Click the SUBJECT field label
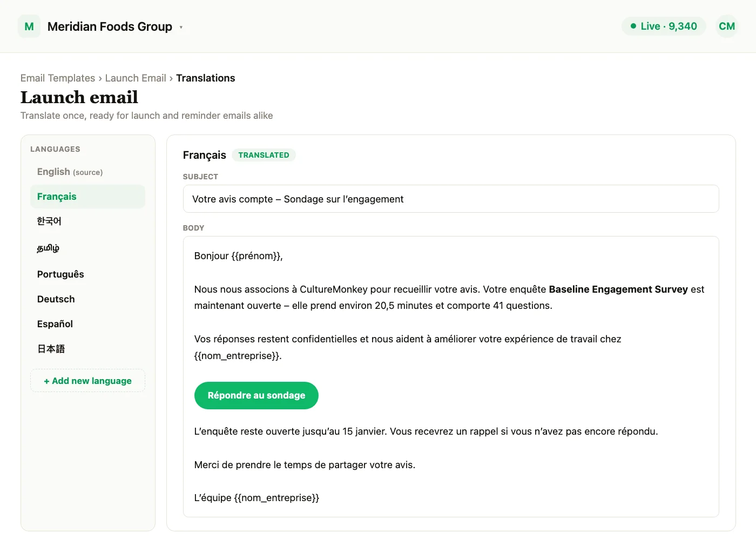This screenshot has width=756, height=540. (x=200, y=177)
